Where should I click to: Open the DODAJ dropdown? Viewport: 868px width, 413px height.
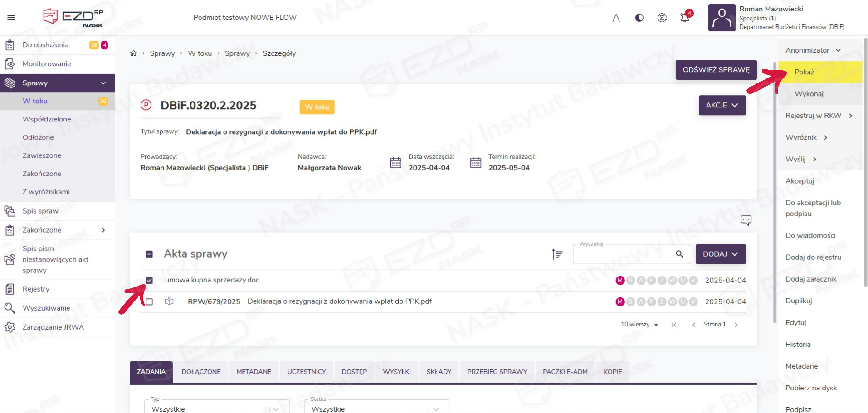point(721,254)
